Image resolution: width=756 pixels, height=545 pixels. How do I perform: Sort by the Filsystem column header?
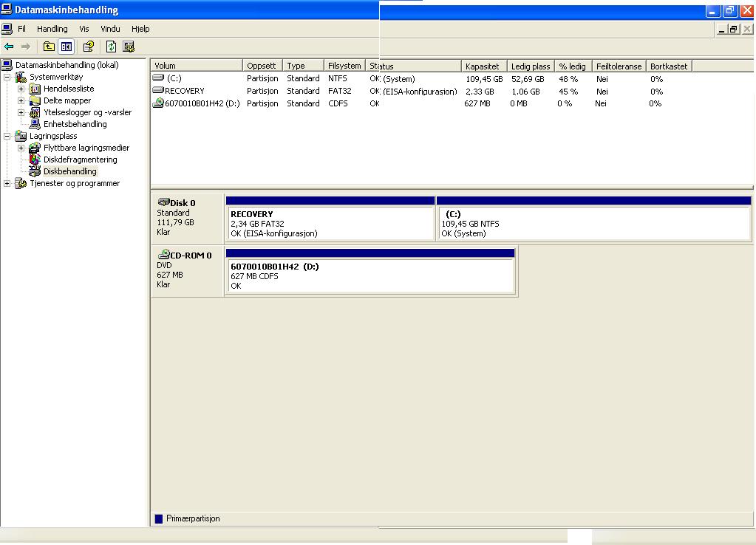pos(344,66)
